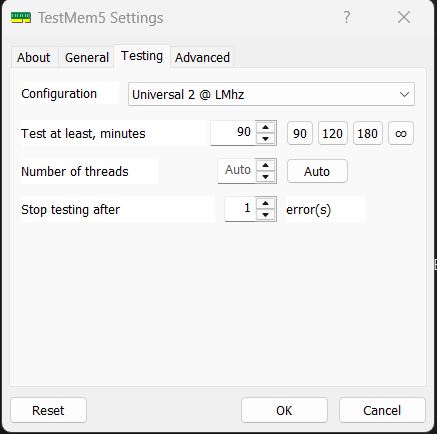Screen dimensions: 437x434
Task: Set infinite test duration with ∞ button
Action: (x=401, y=133)
